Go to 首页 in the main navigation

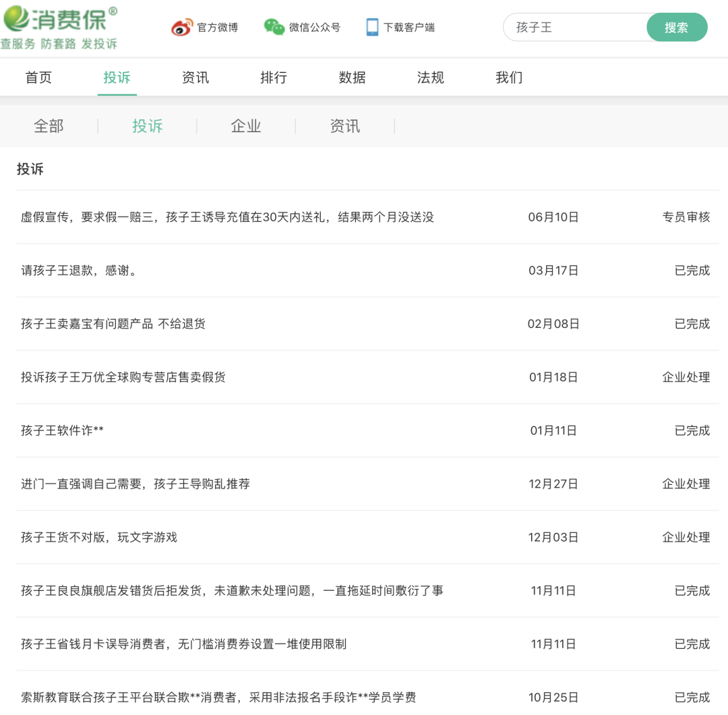click(38, 78)
